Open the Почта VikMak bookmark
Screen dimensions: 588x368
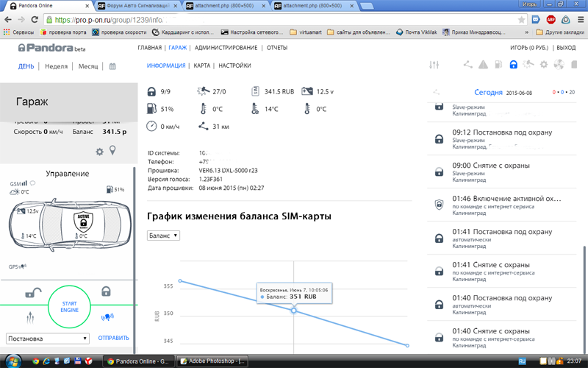point(417,32)
